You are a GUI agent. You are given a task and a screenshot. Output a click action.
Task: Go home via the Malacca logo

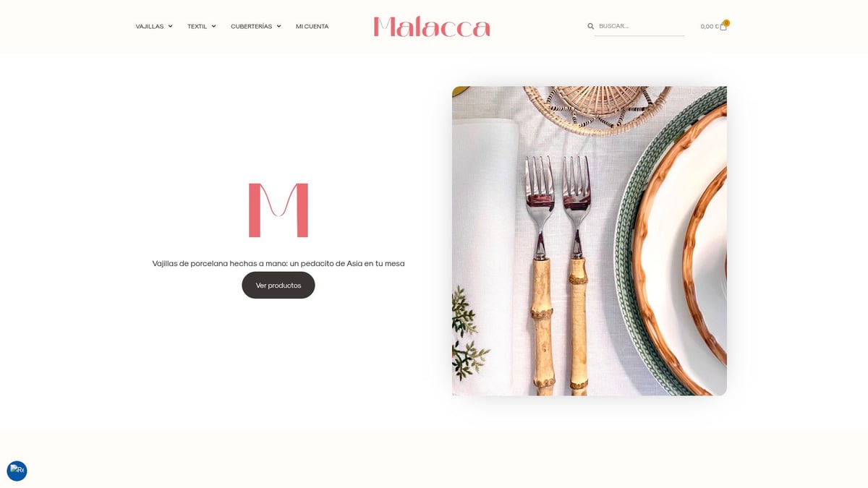(432, 27)
